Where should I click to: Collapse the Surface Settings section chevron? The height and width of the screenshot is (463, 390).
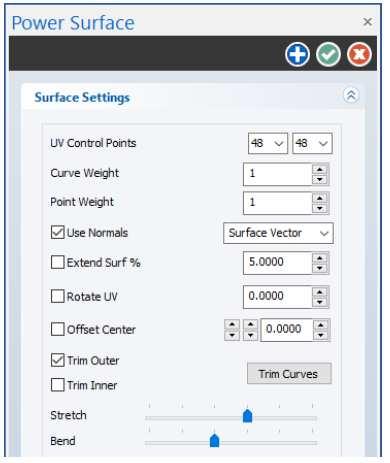tap(351, 96)
